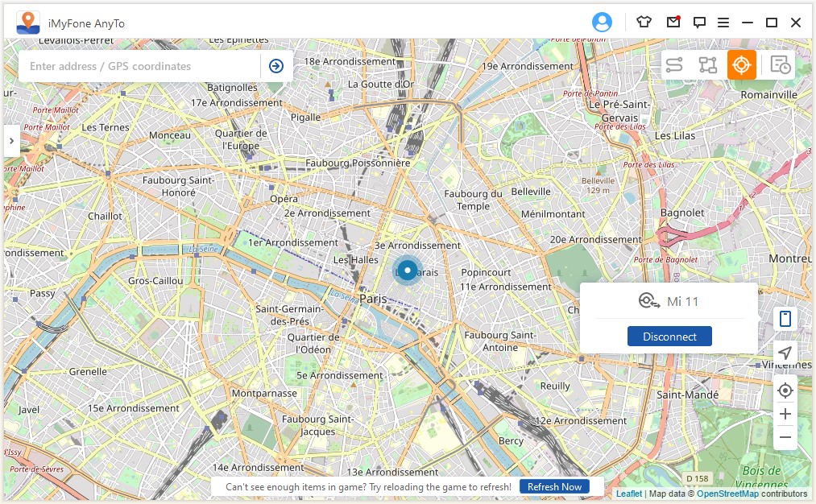Expand the left side panel arrow
This screenshot has height=504, width=816.
tap(11, 141)
